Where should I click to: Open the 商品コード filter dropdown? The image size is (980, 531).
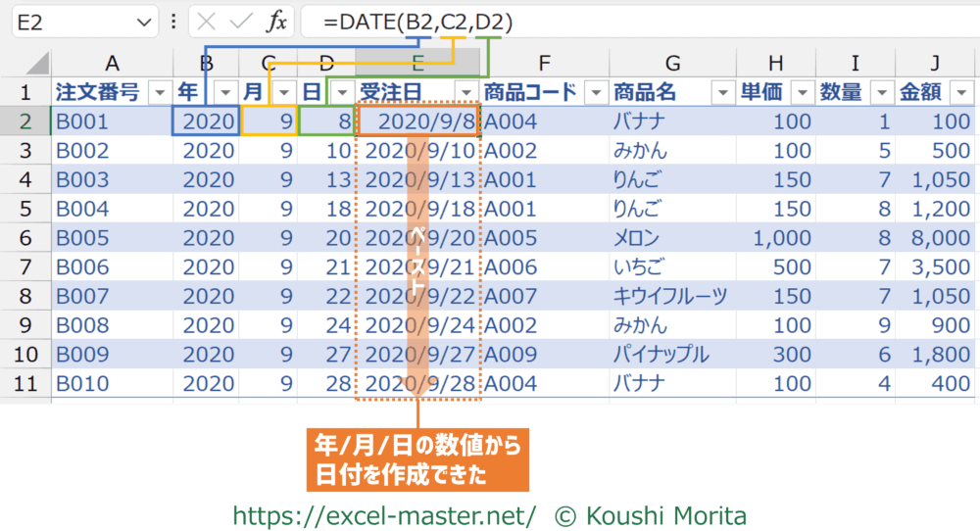click(x=595, y=93)
